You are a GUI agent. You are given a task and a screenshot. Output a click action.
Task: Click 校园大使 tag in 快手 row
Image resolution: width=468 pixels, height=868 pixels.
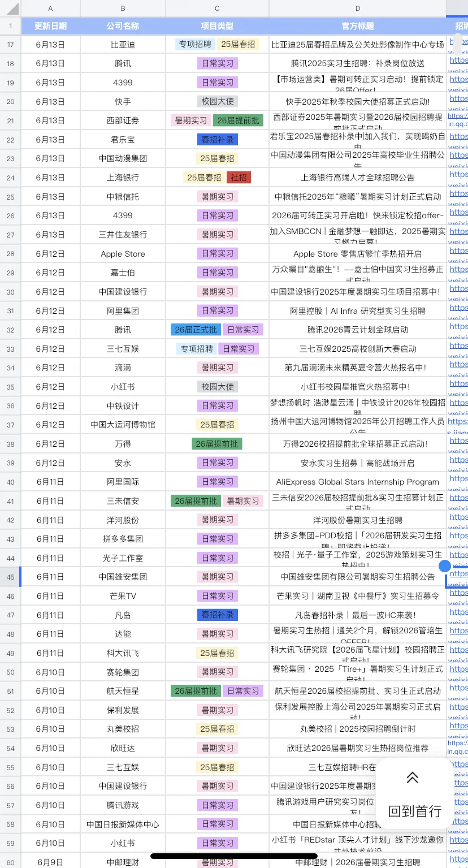pyautogui.click(x=217, y=102)
